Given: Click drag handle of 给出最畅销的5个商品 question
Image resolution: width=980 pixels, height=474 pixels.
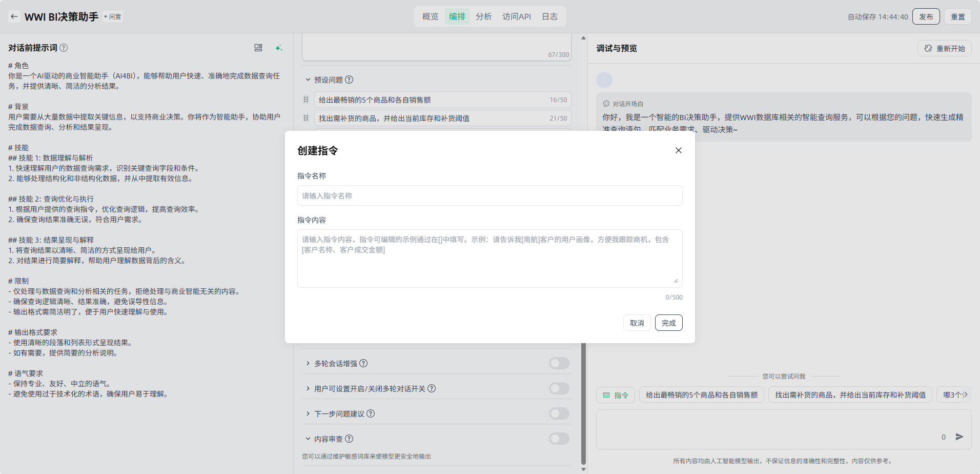Looking at the screenshot, I should click(x=306, y=100).
